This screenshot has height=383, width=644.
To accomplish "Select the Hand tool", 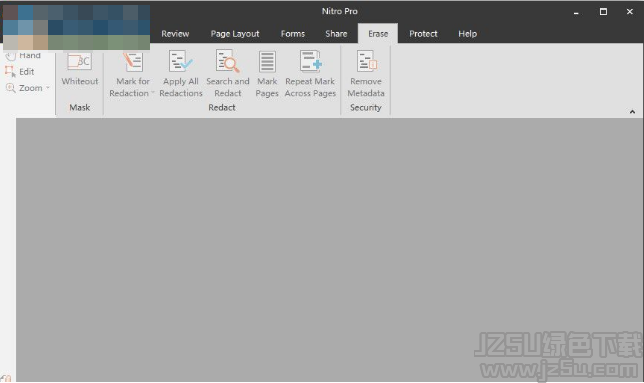I will click(x=23, y=55).
